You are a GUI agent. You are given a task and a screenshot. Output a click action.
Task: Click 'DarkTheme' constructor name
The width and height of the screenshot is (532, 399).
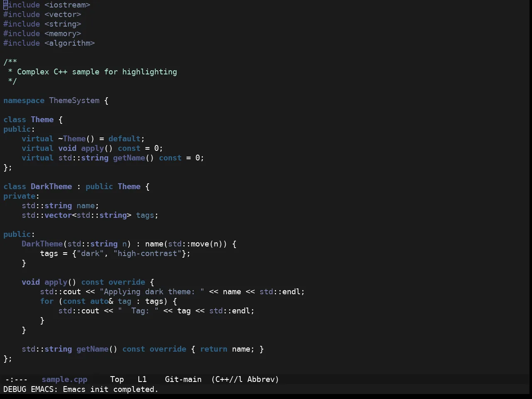42,244
